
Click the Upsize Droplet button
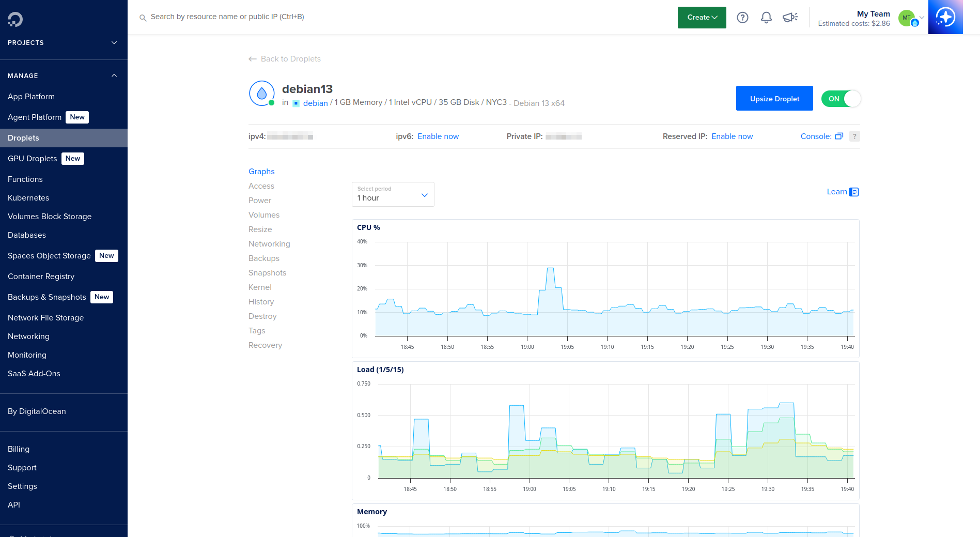tap(774, 99)
